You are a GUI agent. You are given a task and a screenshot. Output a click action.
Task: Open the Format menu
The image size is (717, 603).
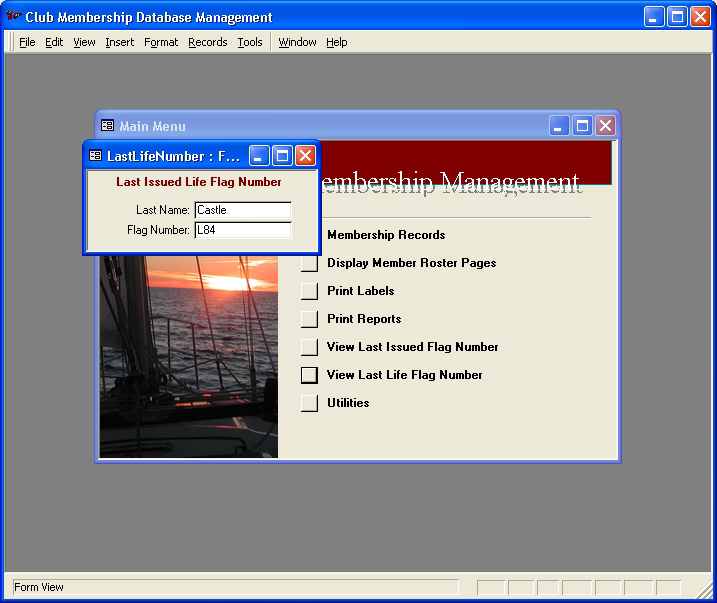point(161,42)
